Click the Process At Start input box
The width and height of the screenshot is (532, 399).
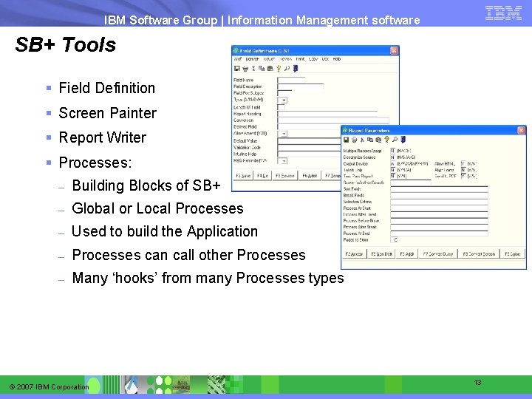[x=439, y=208]
